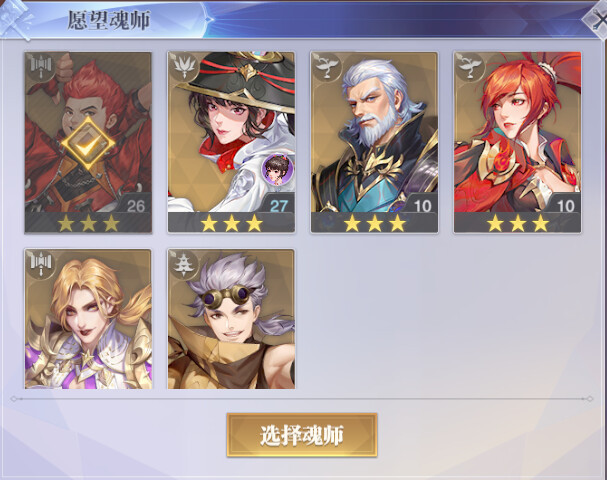Viewport: 607px width, 480px height.
Task: Choose the red-haired woman hero card
Action: click(518, 143)
